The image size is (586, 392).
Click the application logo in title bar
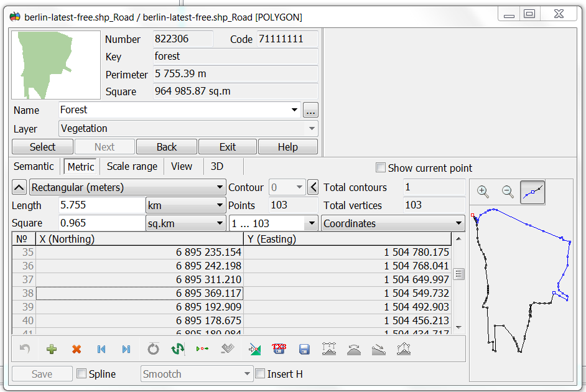(15, 17)
